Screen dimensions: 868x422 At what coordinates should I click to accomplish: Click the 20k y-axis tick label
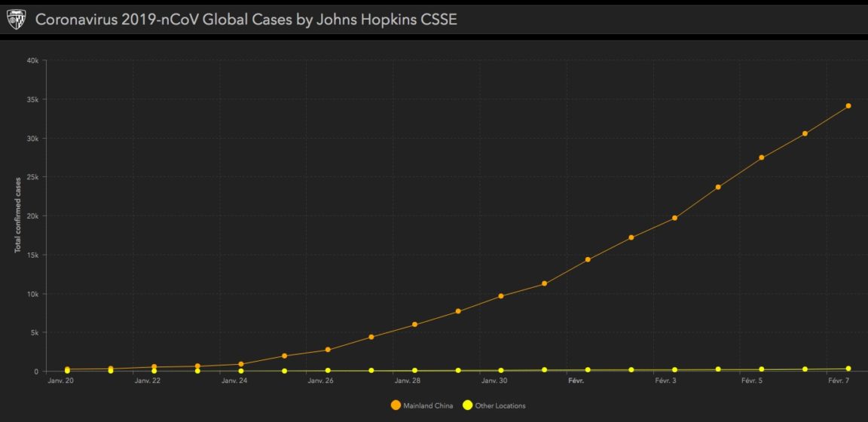(x=32, y=216)
